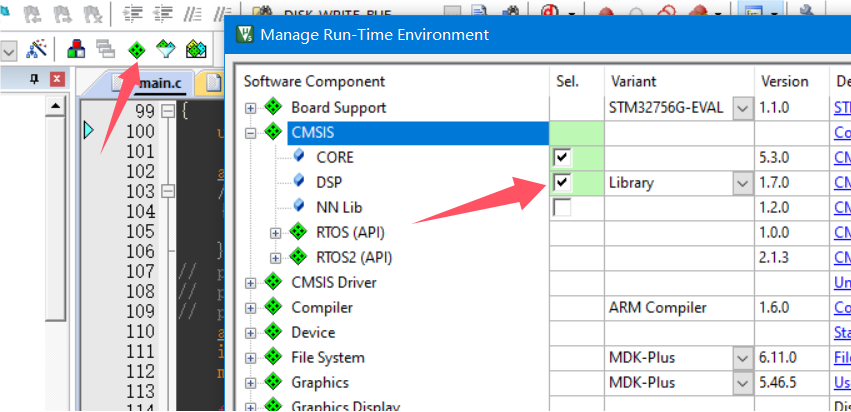Click Select Software Packs funnel icon

point(166,50)
